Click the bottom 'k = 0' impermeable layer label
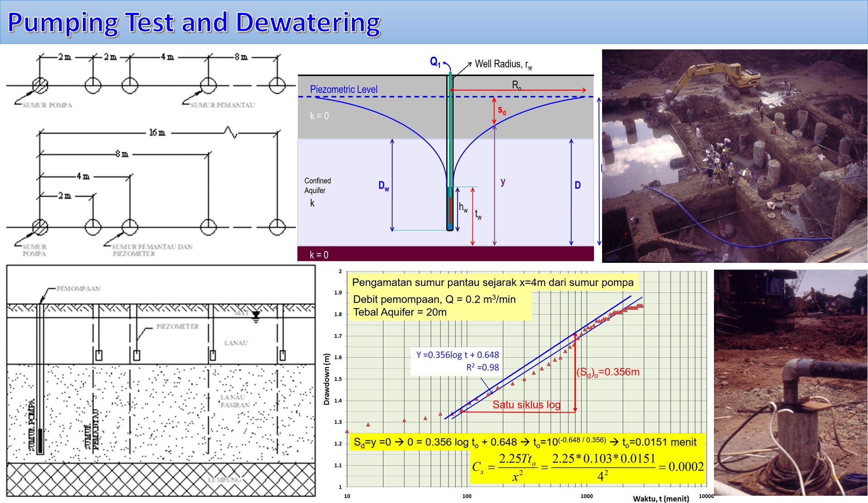The height and width of the screenshot is (503, 868). pyautogui.click(x=319, y=255)
